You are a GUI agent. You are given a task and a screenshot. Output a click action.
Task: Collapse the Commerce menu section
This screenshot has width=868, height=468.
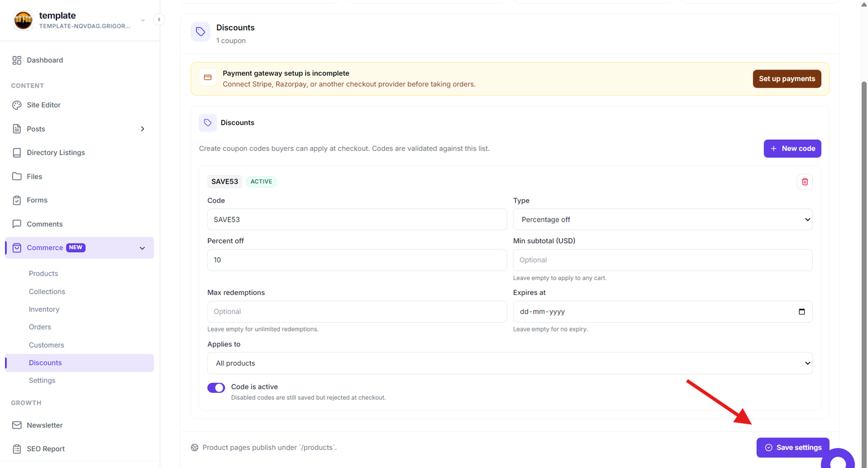(x=142, y=248)
